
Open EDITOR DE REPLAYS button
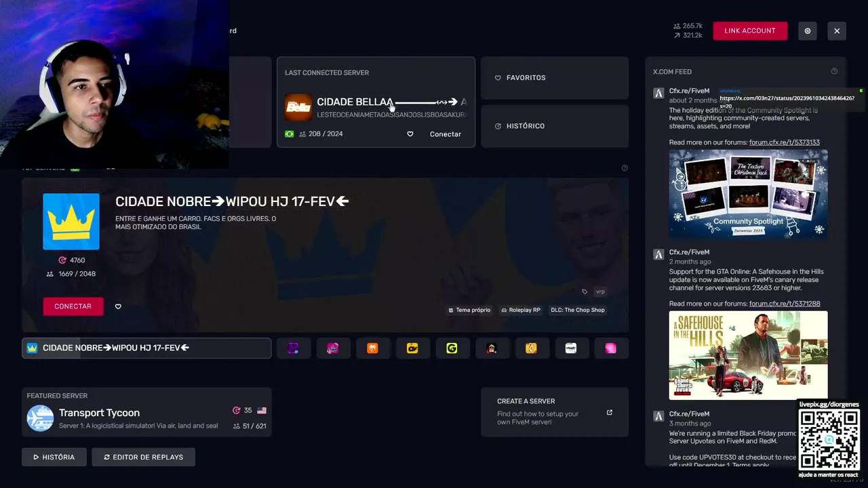click(x=143, y=457)
